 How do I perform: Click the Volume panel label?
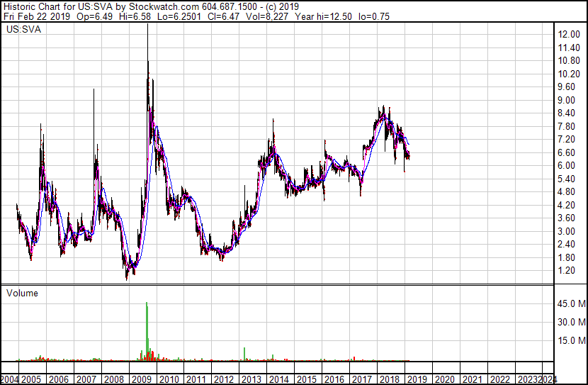tap(22, 293)
